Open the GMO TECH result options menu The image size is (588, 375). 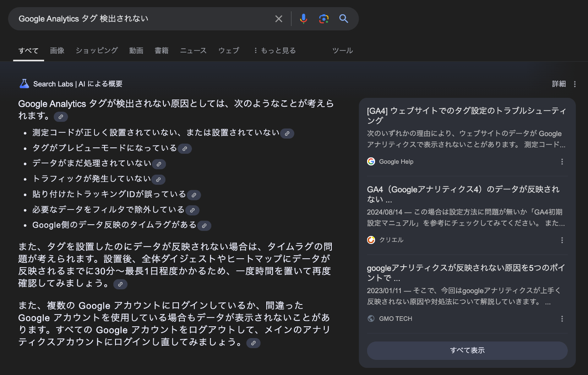pos(562,319)
